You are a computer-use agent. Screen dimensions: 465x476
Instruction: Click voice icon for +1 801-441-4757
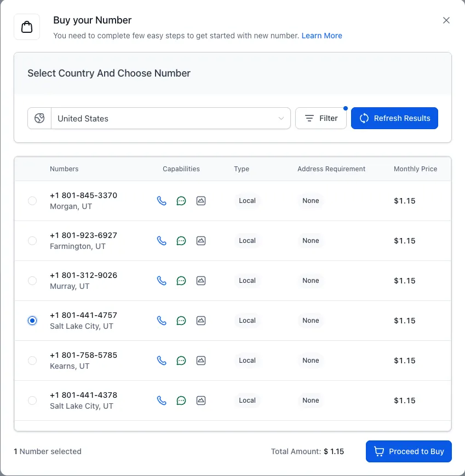pyautogui.click(x=162, y=321)
